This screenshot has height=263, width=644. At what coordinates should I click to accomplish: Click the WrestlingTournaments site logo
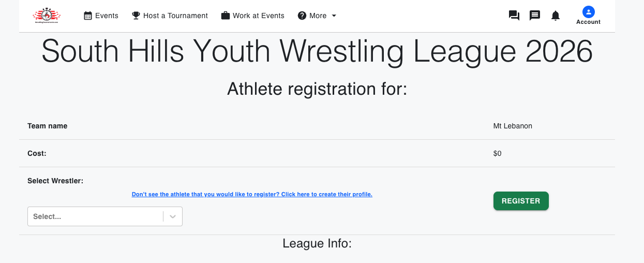click(47, 16)
